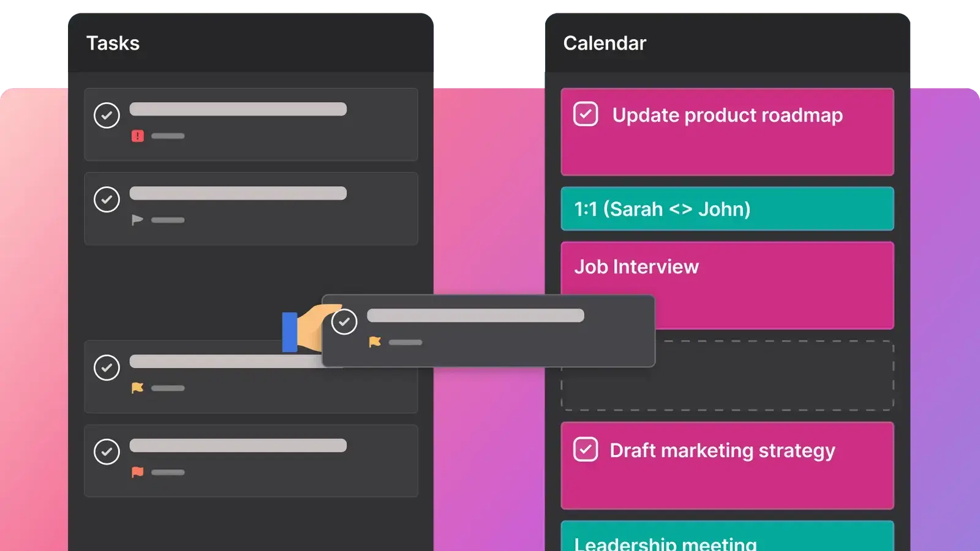Toggle the Draft marketing strategy checkbox
980x551 pixels.
(586, 449)
